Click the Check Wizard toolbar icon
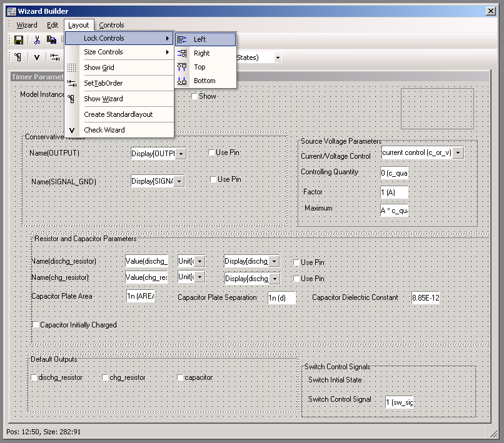The height and width of the screenshot is (443, 504). 37,57
